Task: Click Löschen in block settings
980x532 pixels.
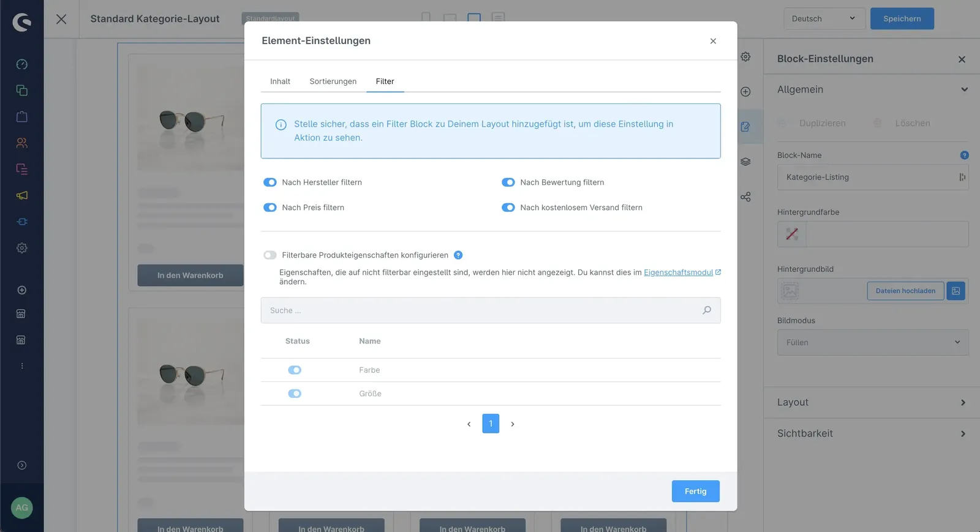Action: (x=902, y=123)
